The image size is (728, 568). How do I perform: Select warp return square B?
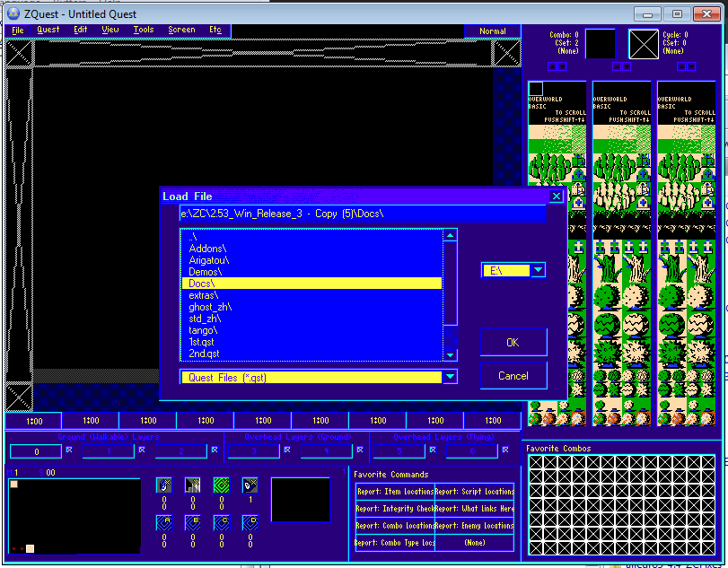pyautogui.click(x=192, y=523)
